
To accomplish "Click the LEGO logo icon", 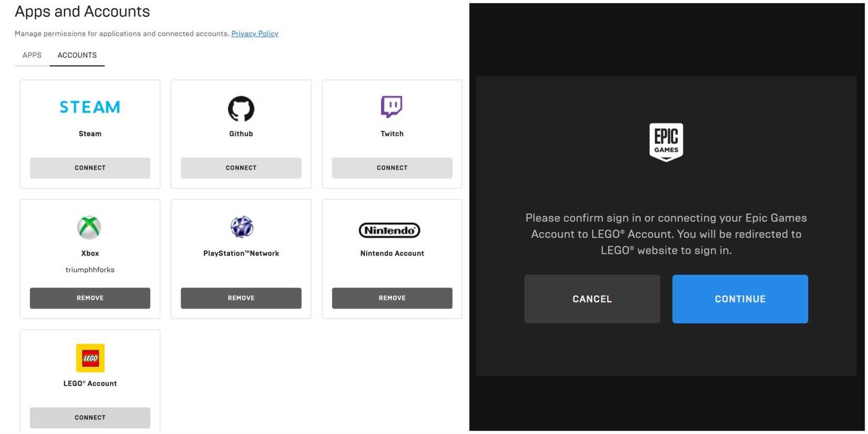I will [90, 358].
